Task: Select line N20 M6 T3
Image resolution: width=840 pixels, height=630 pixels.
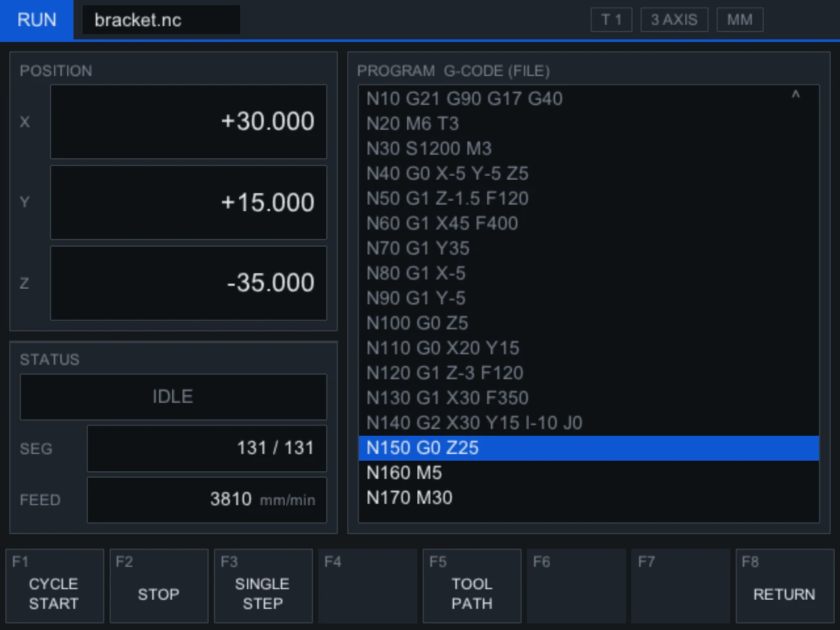Action: click(x=589, y=123)
